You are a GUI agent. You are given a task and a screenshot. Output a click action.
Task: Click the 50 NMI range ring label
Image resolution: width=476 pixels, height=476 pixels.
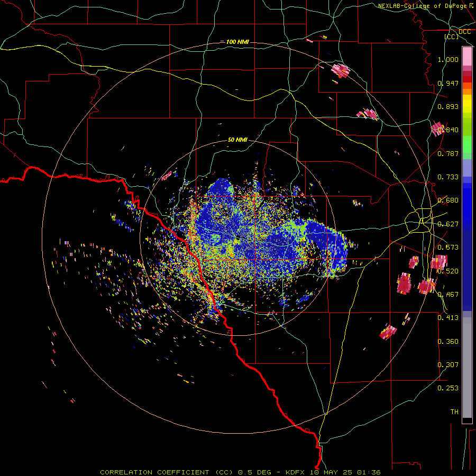[x=237, y=140]
